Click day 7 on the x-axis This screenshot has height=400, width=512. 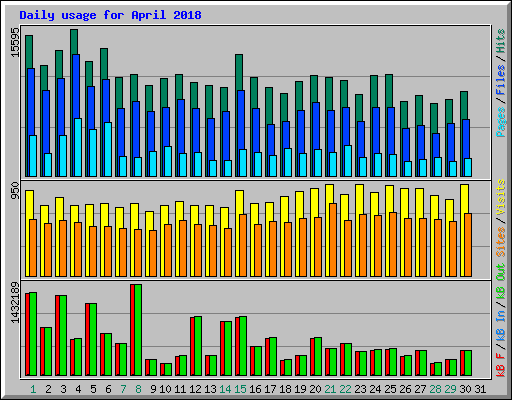pos(123,389)
